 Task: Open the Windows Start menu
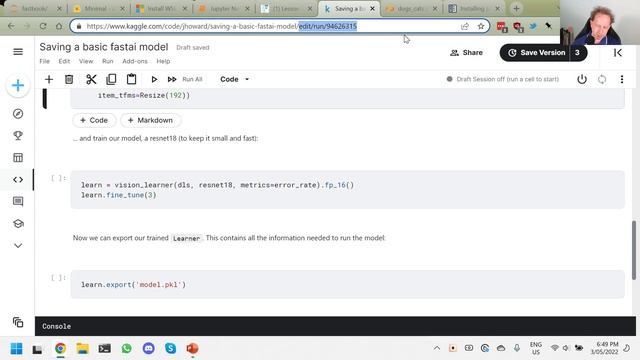16,349
